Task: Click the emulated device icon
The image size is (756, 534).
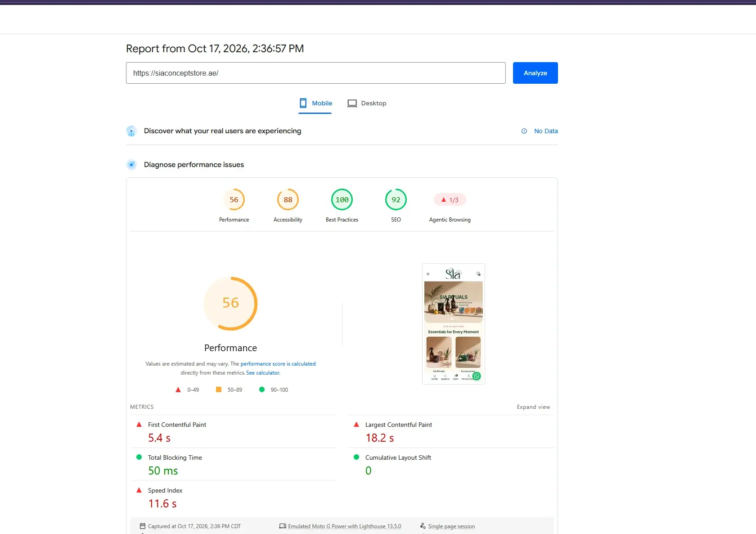Action: tap(283, 526)
